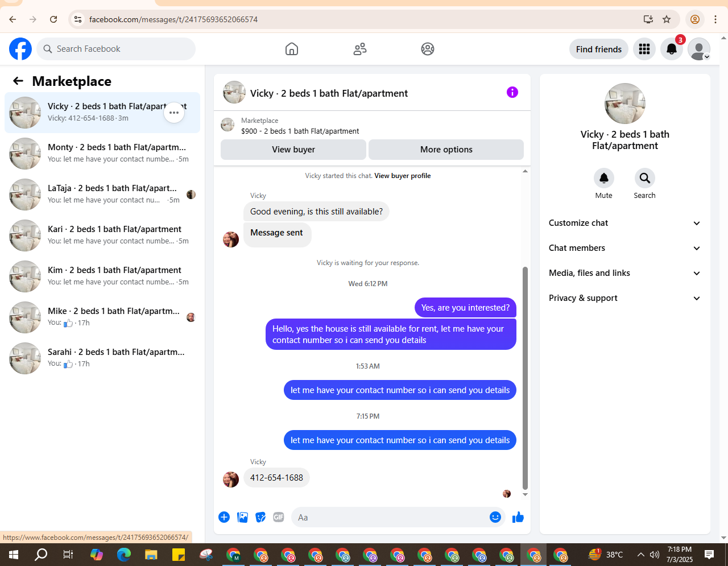Screen dimensions: 728x566
Task: Open the Friends icon in top navigation
Action: click(360, 49)
